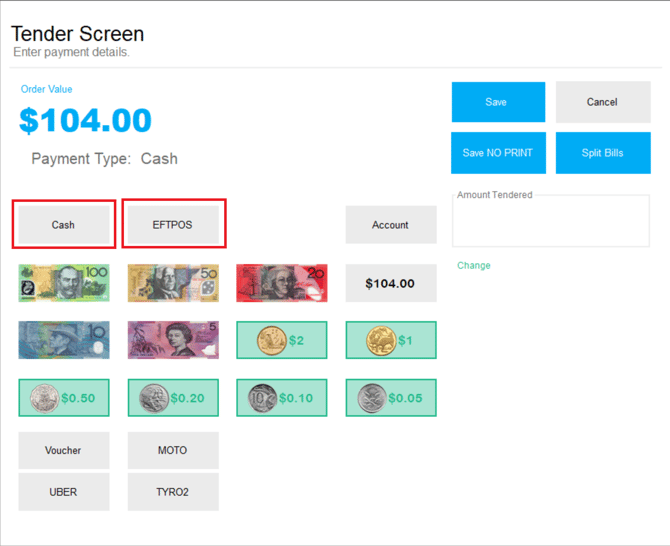Screen dimensions: 670x546
Task: Click the Save button
Action: [497, 102]
